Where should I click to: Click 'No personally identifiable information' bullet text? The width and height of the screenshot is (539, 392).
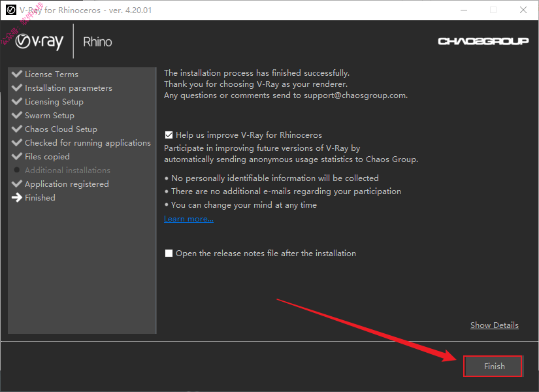pyautogui.click(x=275, y=178)
